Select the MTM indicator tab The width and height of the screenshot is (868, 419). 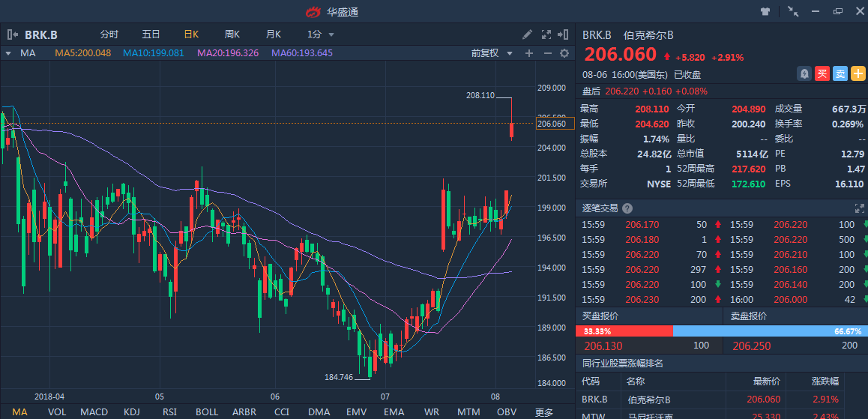pos(469,412)
